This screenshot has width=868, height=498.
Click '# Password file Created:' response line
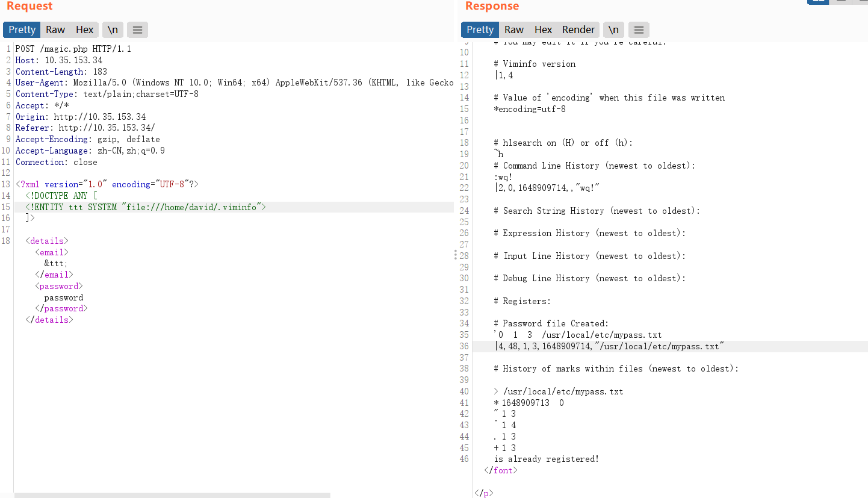click(x=552, y=323)
